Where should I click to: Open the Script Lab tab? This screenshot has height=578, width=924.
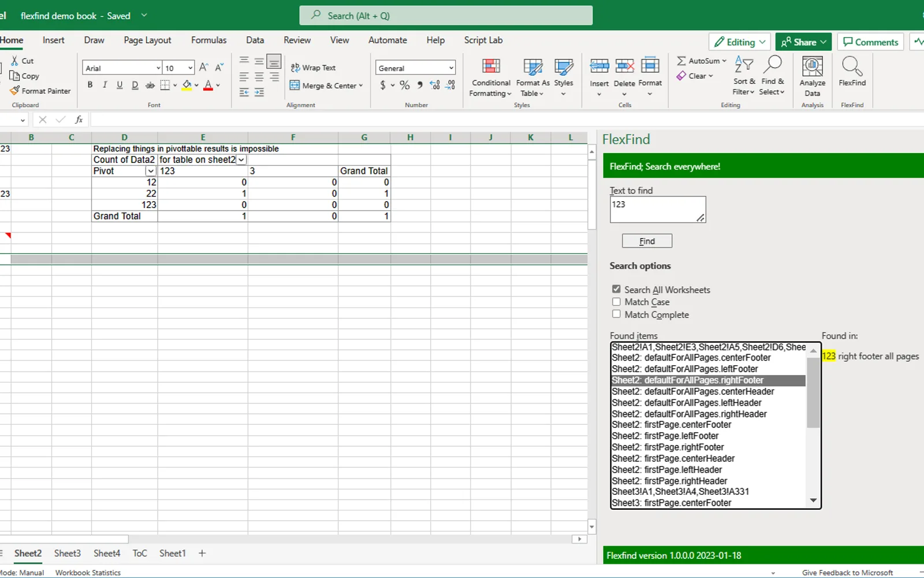point(483,40)
